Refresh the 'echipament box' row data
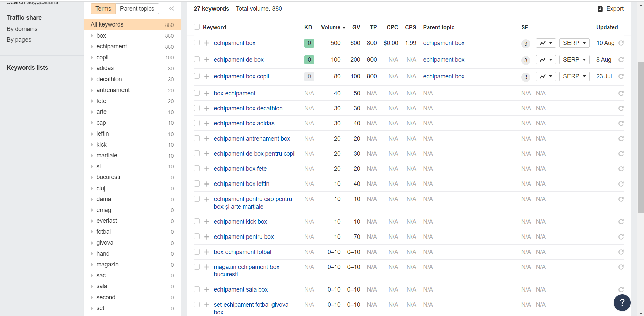644x316 pixels. point(621,43)
